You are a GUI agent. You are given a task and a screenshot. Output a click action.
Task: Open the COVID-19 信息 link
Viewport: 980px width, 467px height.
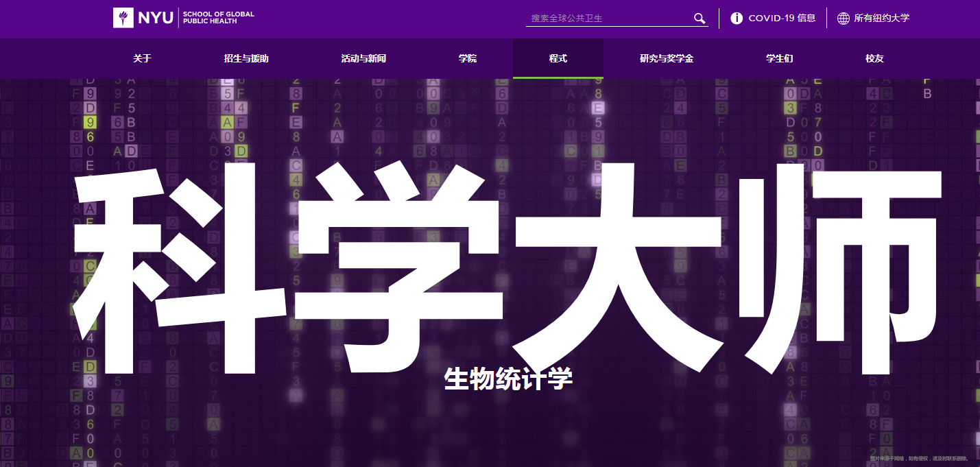point(782,19)
